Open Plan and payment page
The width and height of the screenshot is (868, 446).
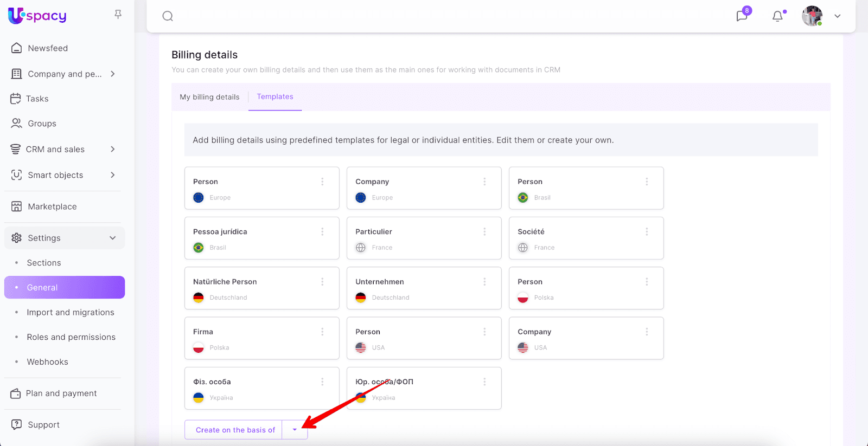61,393
